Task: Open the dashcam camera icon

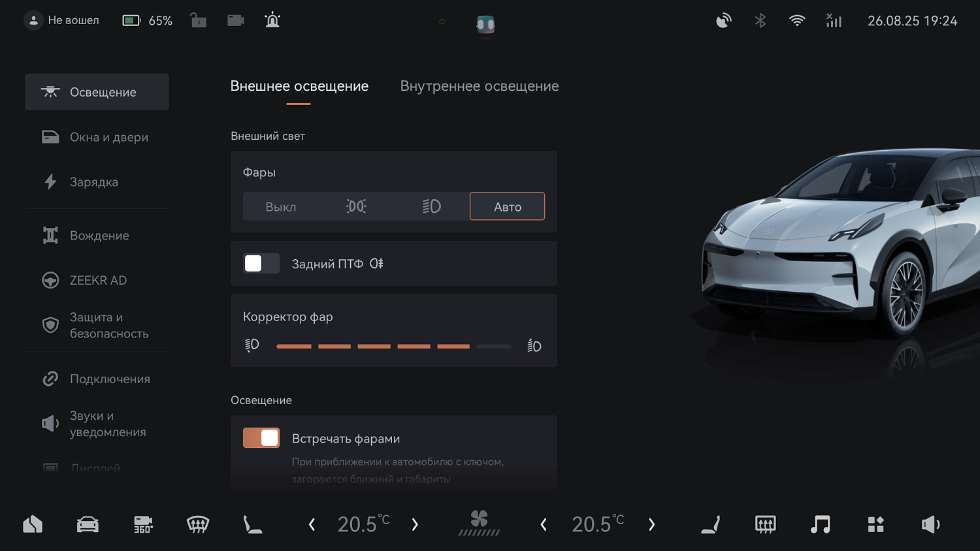Action: point(235,20)
